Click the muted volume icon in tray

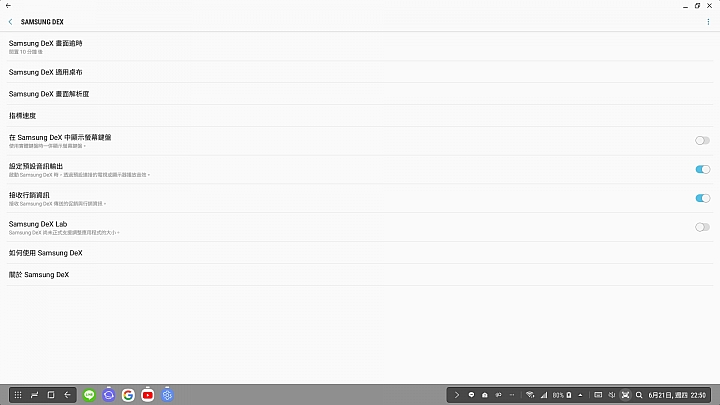(612, 395)
